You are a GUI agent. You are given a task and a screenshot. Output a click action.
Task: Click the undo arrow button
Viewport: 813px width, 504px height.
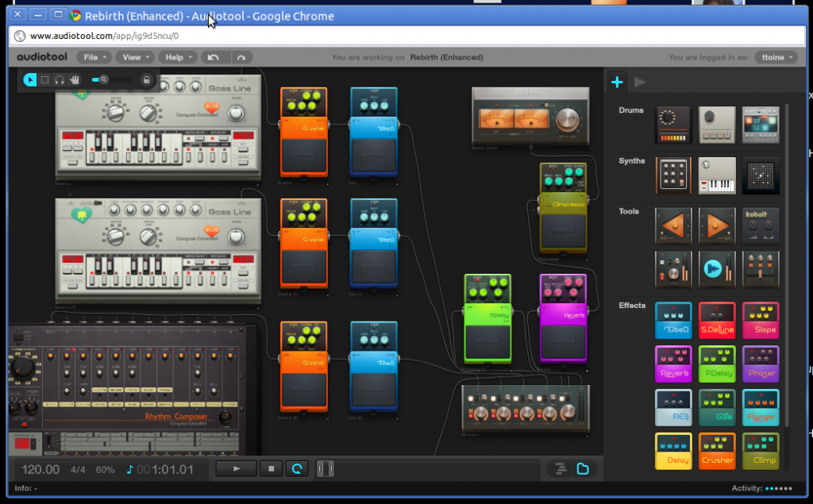213,57
